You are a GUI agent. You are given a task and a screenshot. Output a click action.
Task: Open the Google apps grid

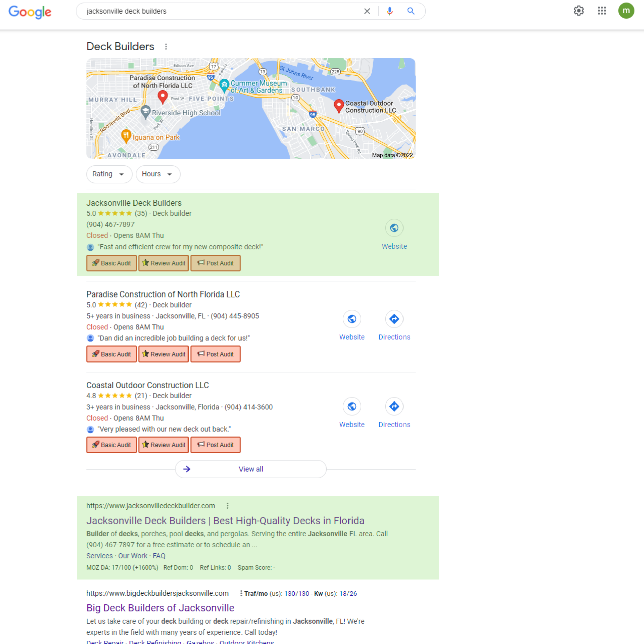tap(602, 11)
